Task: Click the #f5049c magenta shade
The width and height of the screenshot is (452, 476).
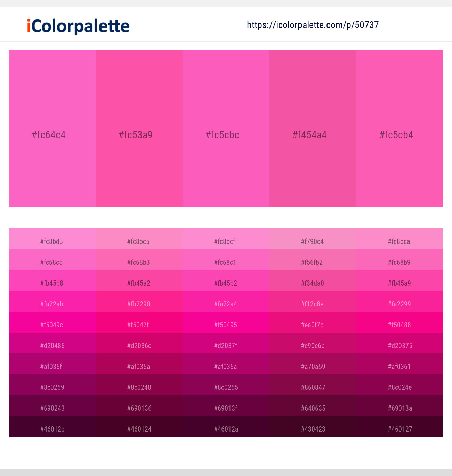Action: click(x=52, y=325)
